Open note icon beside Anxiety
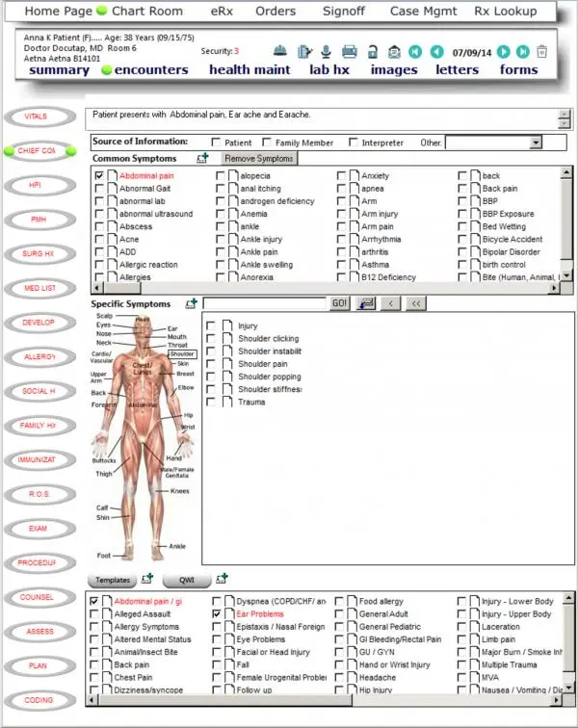 point(355,176)
